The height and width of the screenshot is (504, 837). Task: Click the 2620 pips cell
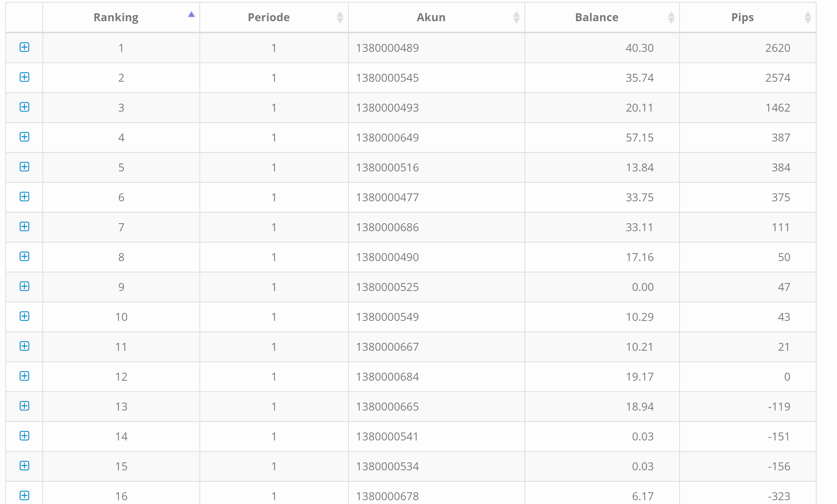[x=777, y=48]
